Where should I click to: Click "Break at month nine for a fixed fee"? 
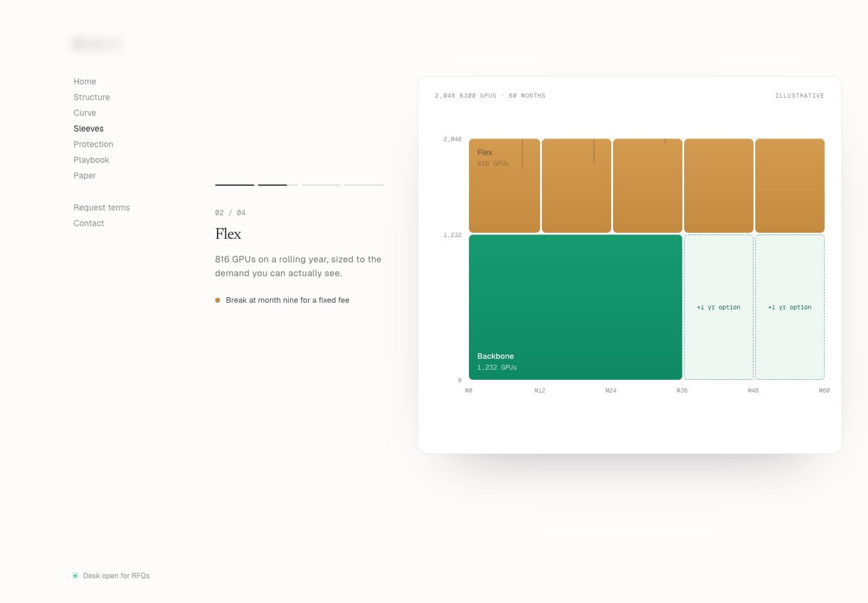point(288,300)
